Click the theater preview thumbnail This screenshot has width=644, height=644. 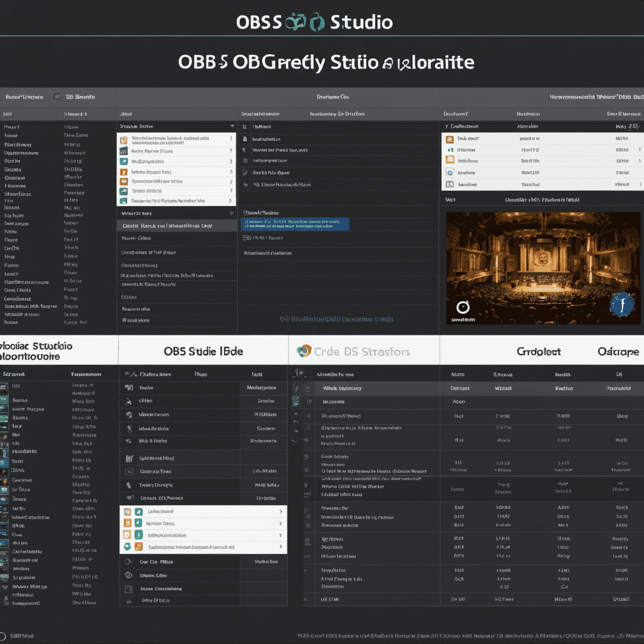pos(543,268)
